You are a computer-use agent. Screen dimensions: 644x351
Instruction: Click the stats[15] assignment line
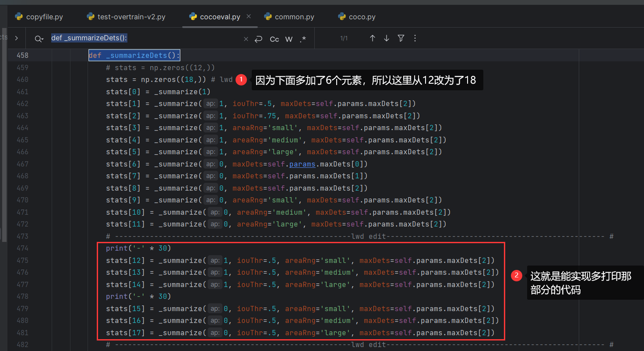click(x=300, y=309)
